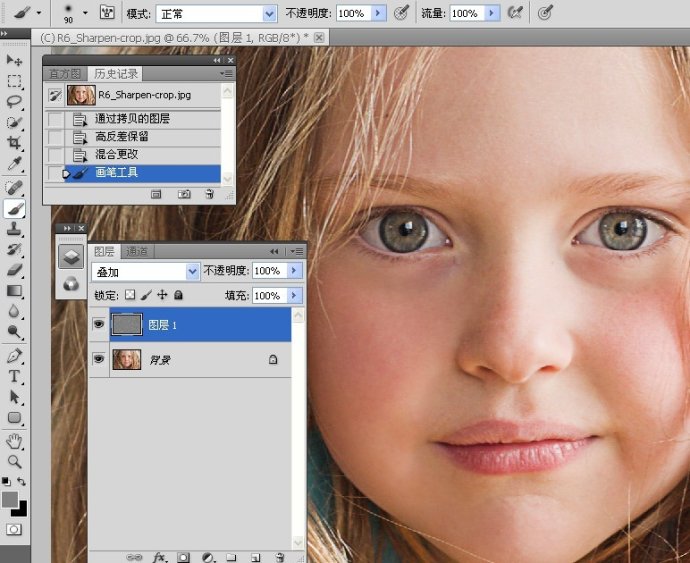This screenshot has width=690, height=563.
Task: Select the Type tool
Action: coord(14,376)
